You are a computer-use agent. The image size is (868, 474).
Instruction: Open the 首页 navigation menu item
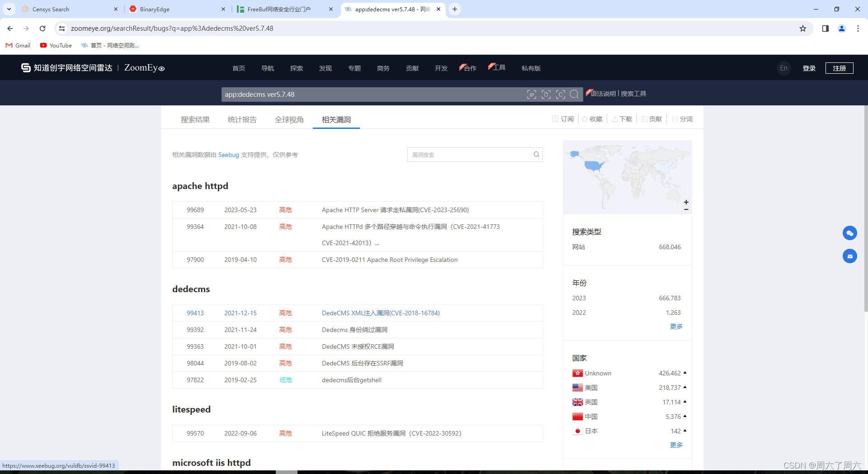(239, 68)
